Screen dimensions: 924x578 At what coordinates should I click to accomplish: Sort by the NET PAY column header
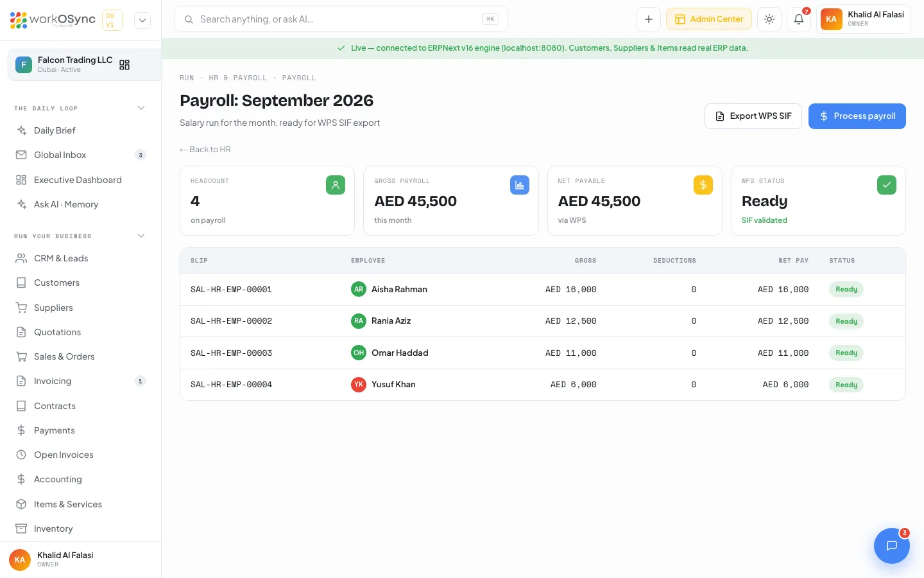tap(793, 261)
